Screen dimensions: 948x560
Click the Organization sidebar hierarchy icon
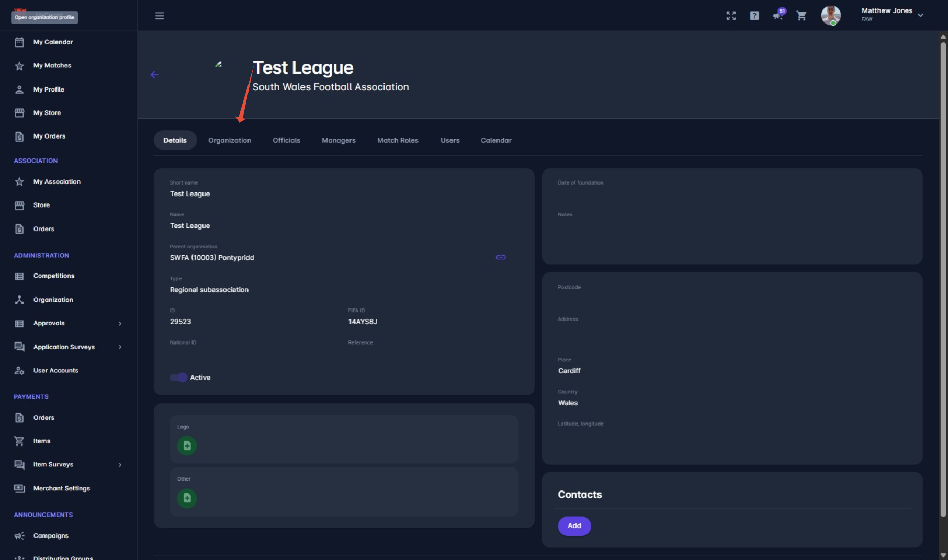19,300
